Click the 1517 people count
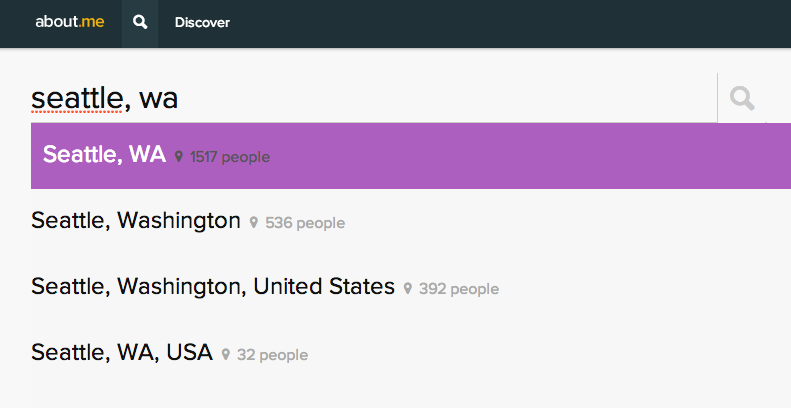 click(x=230, y=157)
